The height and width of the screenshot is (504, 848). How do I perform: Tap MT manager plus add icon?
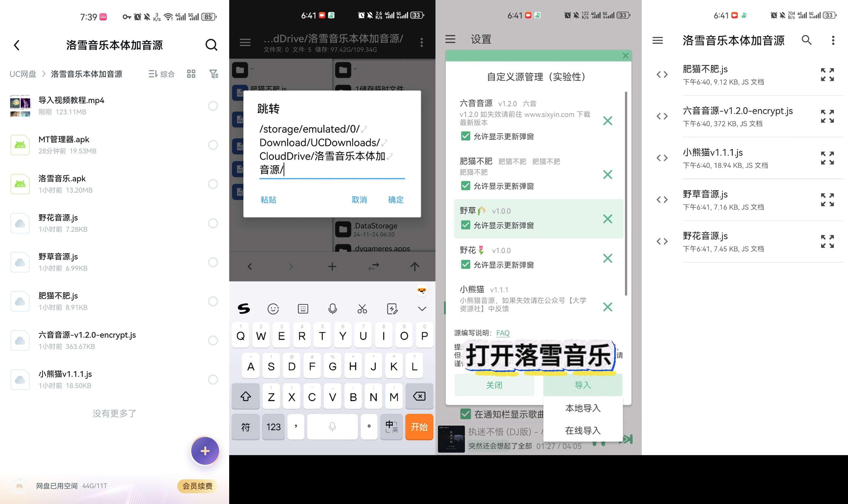coord(332,267)
